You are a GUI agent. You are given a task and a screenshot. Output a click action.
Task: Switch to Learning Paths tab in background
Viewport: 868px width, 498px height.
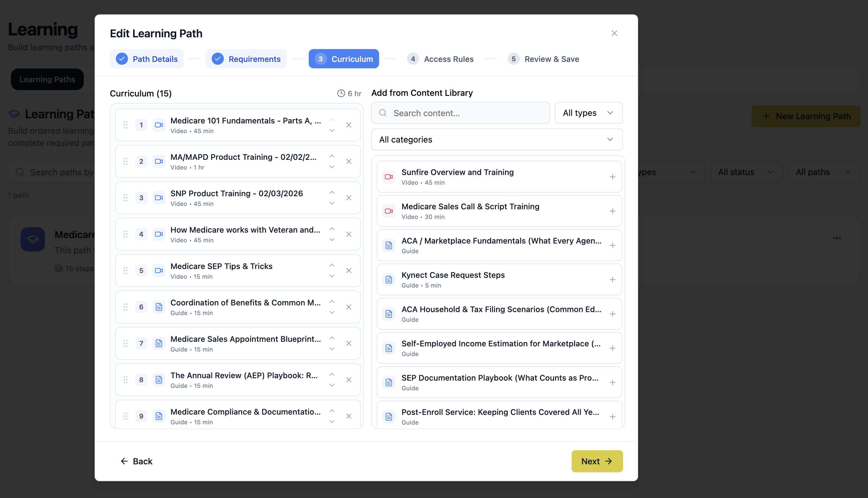tap(47, 79)
